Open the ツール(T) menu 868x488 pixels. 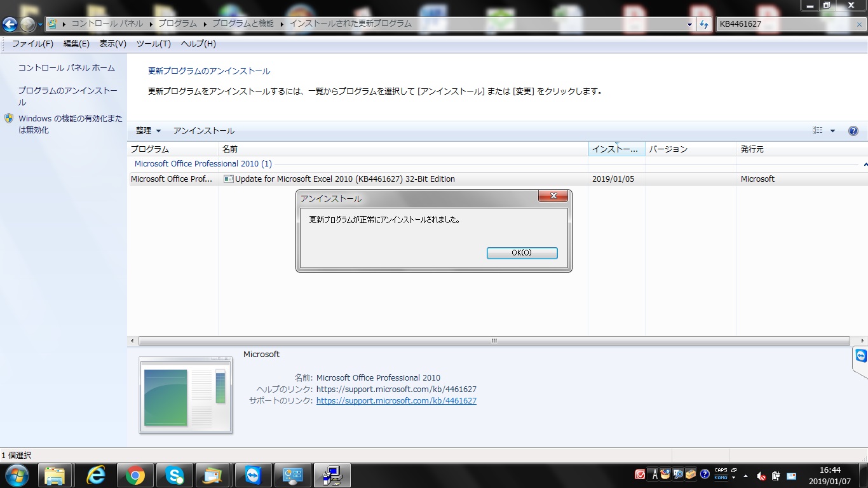pyautogui.click(x=154, y=44)
